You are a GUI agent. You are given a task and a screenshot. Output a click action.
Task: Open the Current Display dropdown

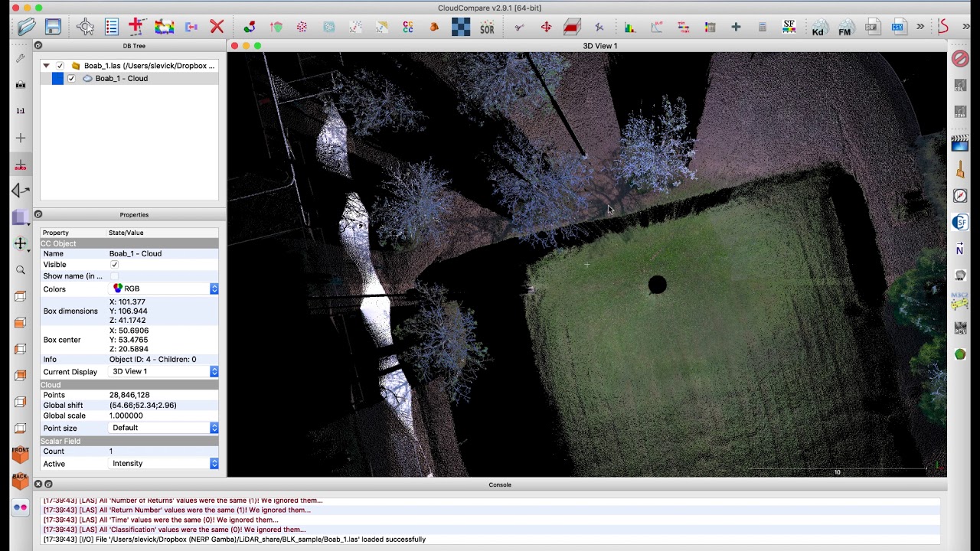pos(164,371)
